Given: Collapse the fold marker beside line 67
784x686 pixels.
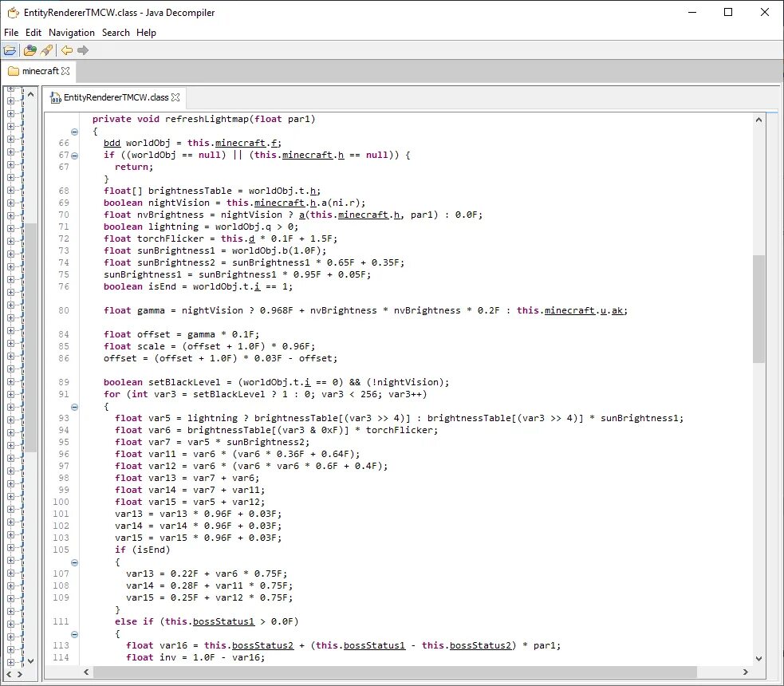Looking at the screenshot, I should (x=74, y=156).
